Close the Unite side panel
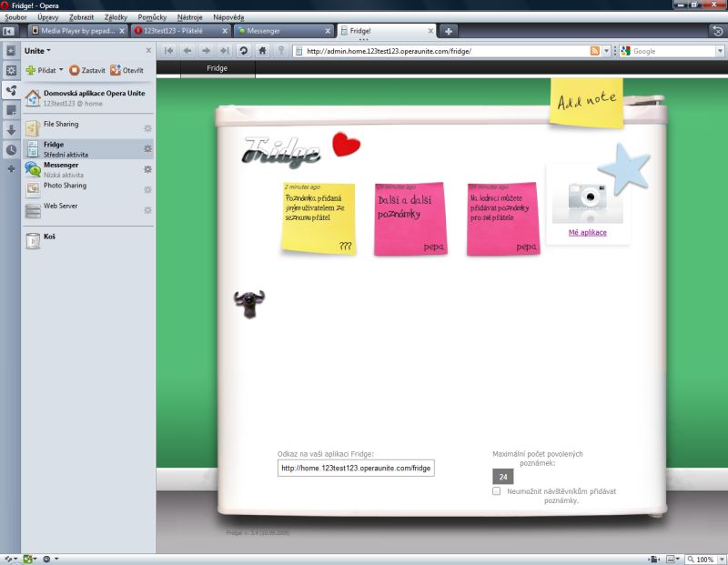This screenshot has width=728, height=565. click(x=148, y=50)
